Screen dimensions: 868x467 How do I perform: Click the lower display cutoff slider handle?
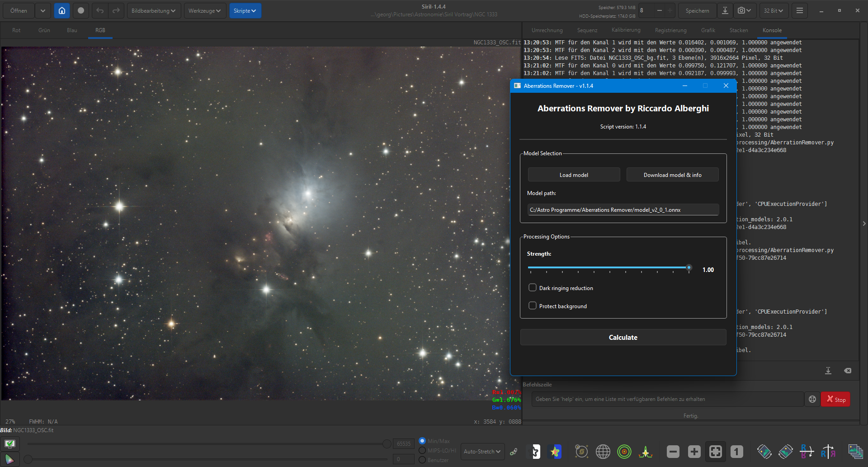coord(28,459)
